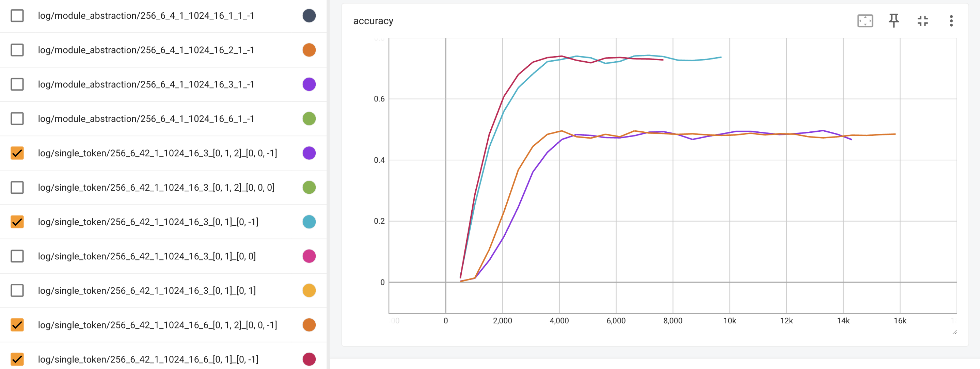Uncheck single_token 16_6_[0, 1, 2]_[0, 0, -1] run
Image resolution: width=980 pixels, height=369 pixels.
coord(17,325)
